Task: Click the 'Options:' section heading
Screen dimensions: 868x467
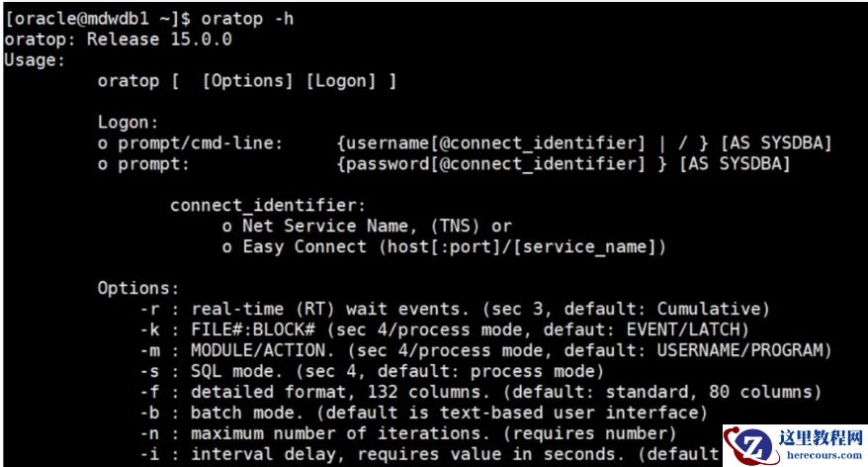Action: pos(138,288)
